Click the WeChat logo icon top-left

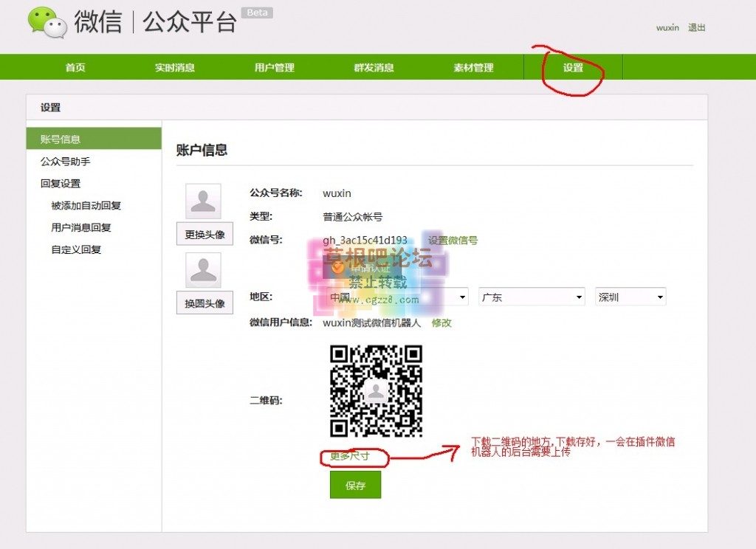[46, 23]
